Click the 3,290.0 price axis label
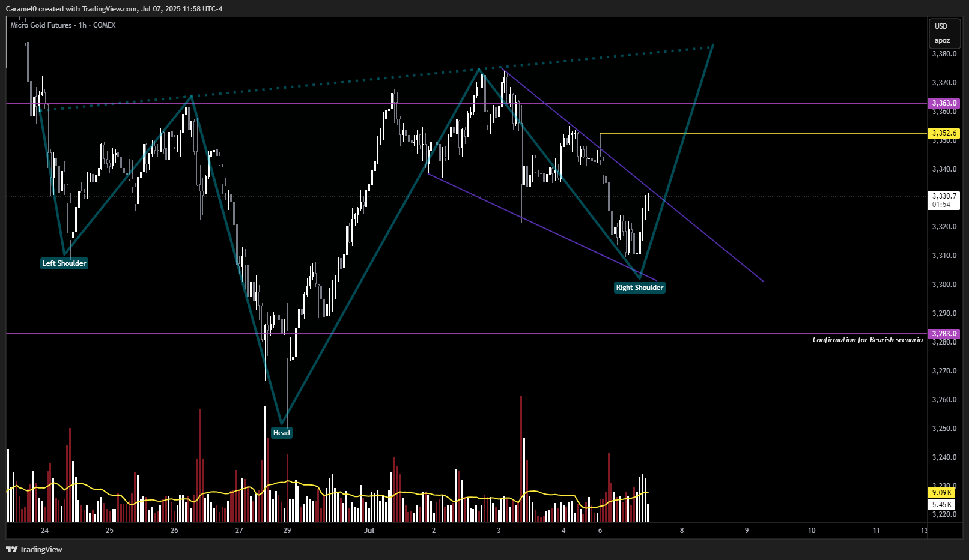The height and width of the screenshot is (560, 969). [944, 313]
